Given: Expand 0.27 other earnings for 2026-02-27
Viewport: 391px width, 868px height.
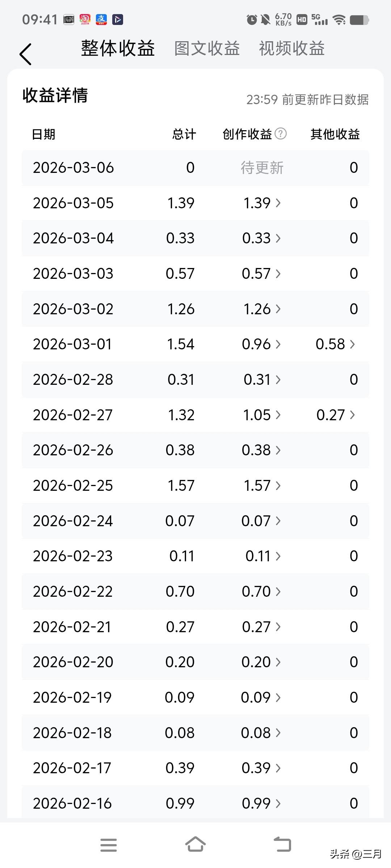Looking at the screenshot, I should tap(335, 415).
